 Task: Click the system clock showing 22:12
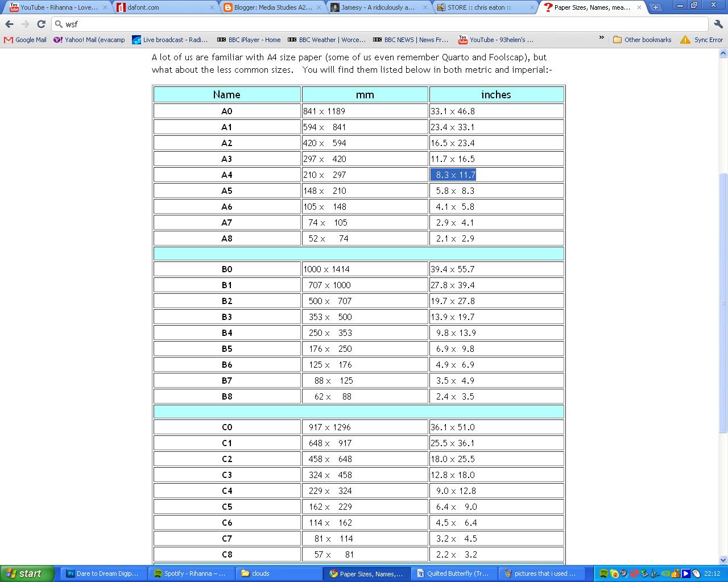click(x=712, y=573)
